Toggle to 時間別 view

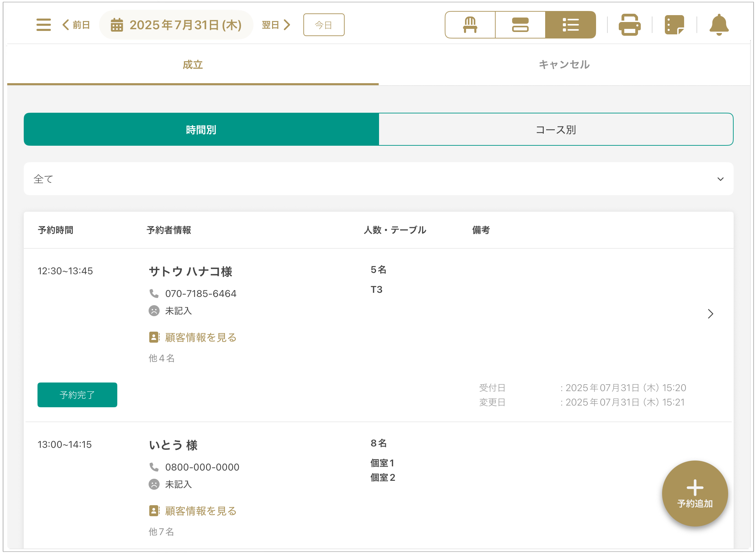click(x=201, y=130)
